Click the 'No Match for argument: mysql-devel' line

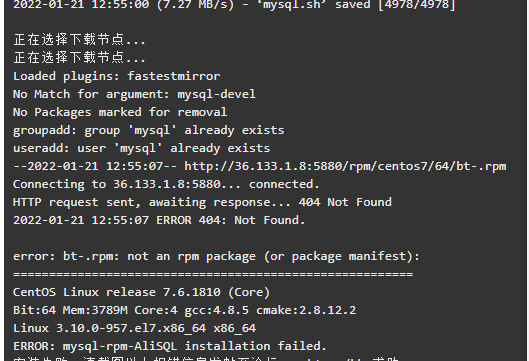pyautogui.click(x=134, y=94)
